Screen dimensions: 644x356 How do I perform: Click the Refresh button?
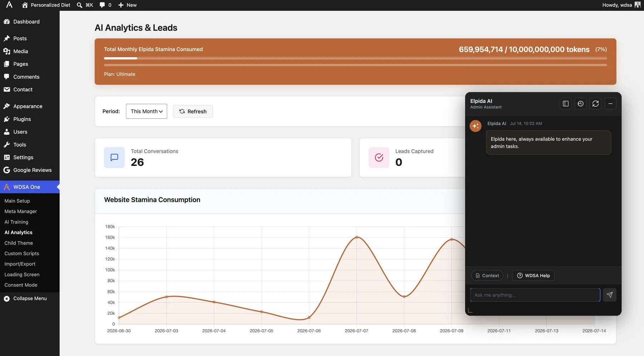(x=192, y=111)
